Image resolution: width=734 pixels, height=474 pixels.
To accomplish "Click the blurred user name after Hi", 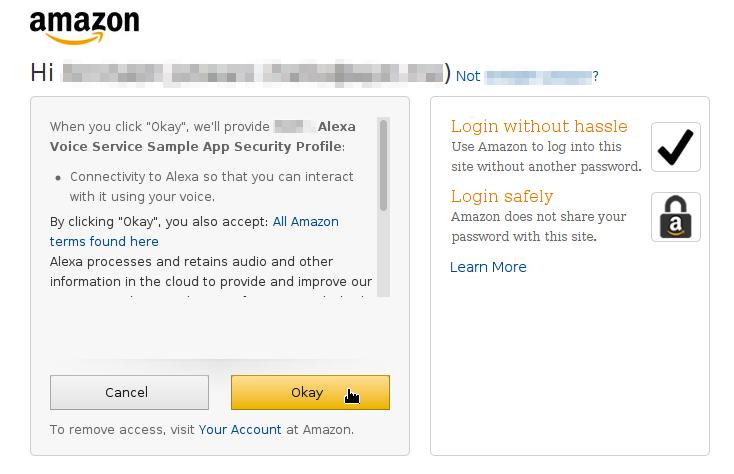I will point(252,73).
